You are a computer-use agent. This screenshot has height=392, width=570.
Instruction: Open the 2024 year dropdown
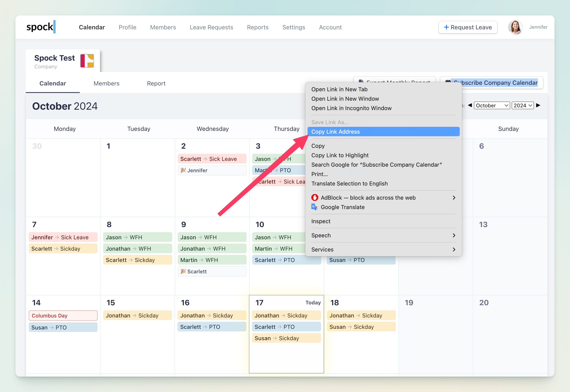point(523,106)
